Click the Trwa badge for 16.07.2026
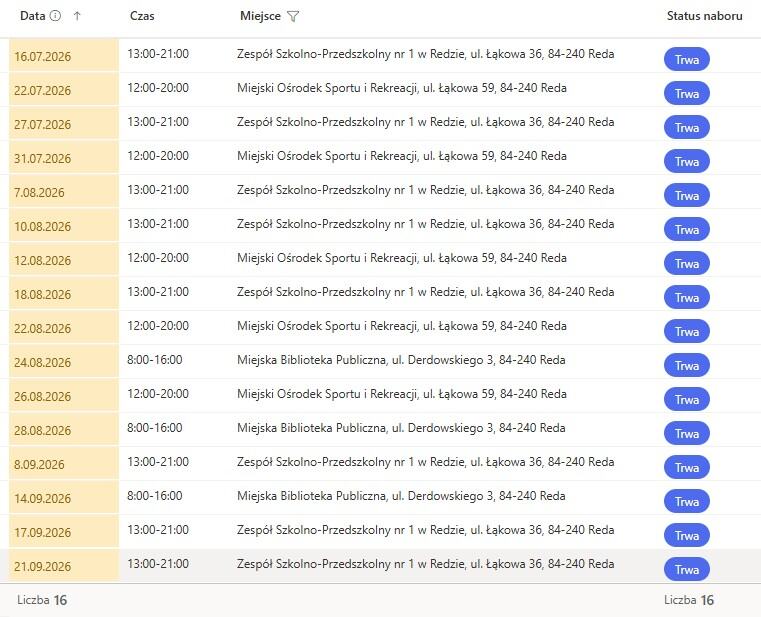The height and width of the screenshot is (617, 761). click(x=687, y=59)
